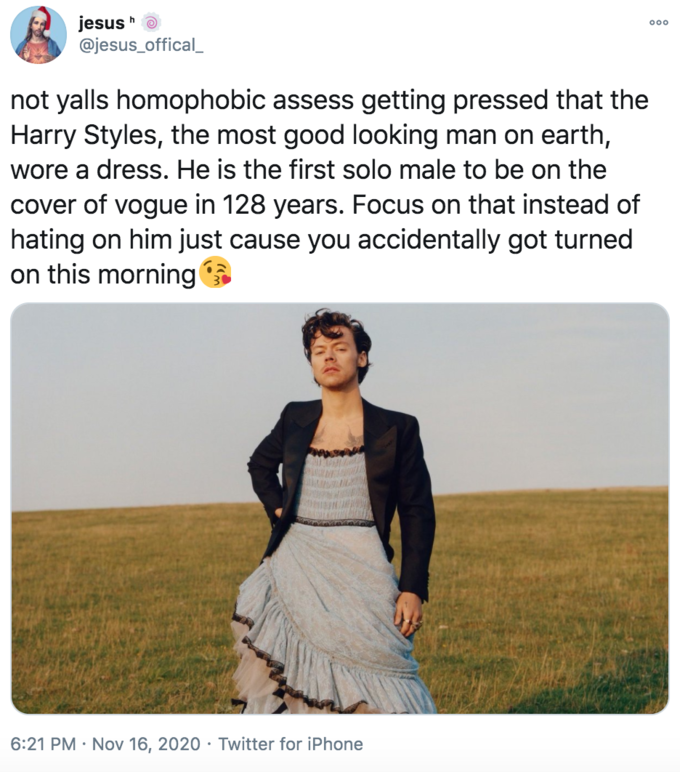Click the jesus profile avatar picture
Image resolution: width=680 pixels, height=772 pixels.
tap(38, 35)
